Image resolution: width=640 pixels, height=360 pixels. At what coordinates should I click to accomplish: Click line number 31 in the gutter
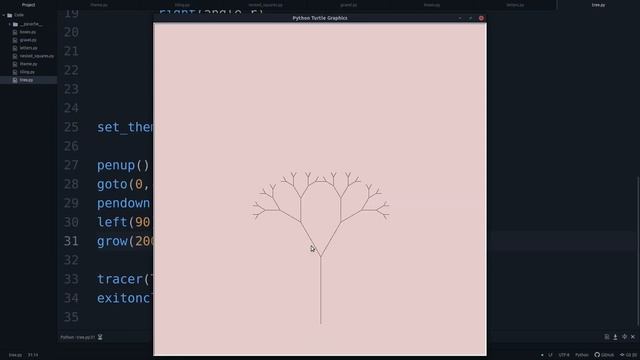pyautogui.click(x=71, y=241)
